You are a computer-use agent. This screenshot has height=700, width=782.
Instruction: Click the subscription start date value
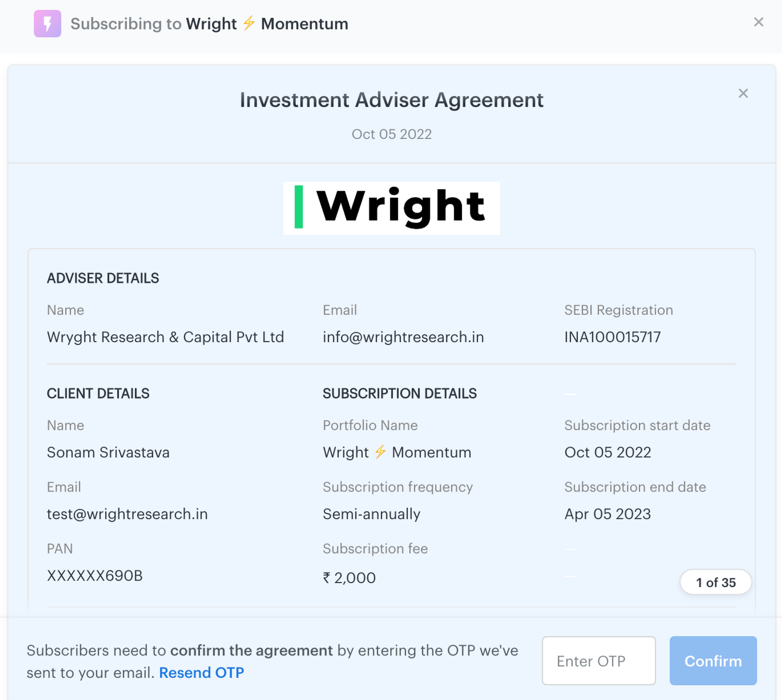[608, 452]
